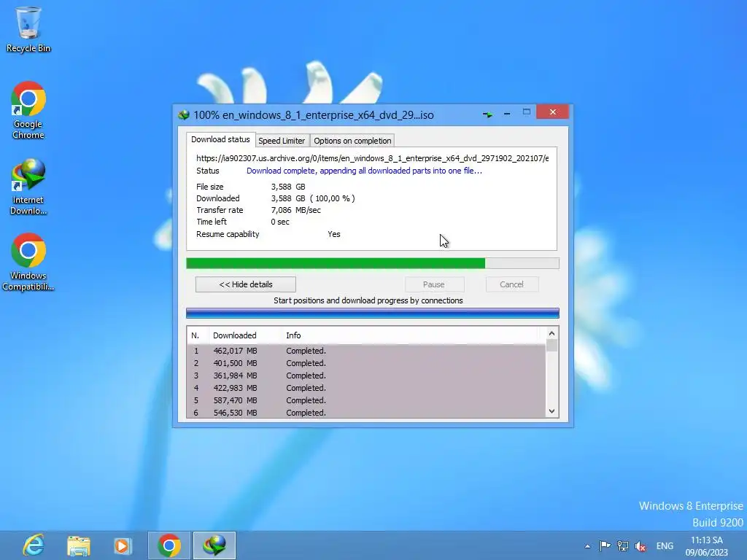Show hidden system tray icons
The image size is (747, 560).
tap(587, 546)
